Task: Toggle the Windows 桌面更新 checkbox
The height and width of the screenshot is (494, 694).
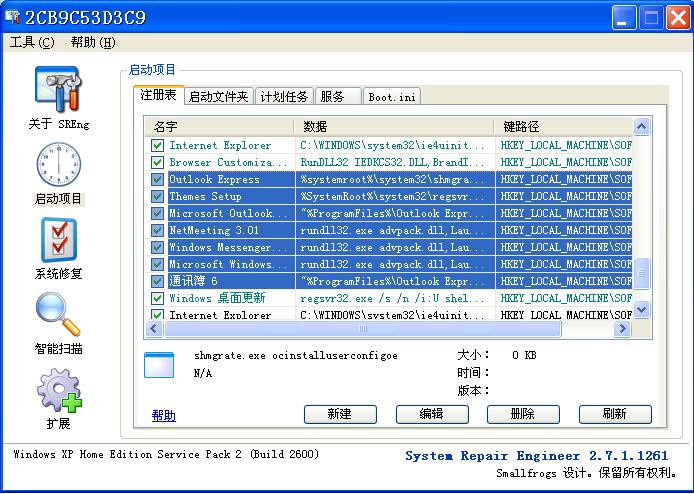Action: coord(157,298)
